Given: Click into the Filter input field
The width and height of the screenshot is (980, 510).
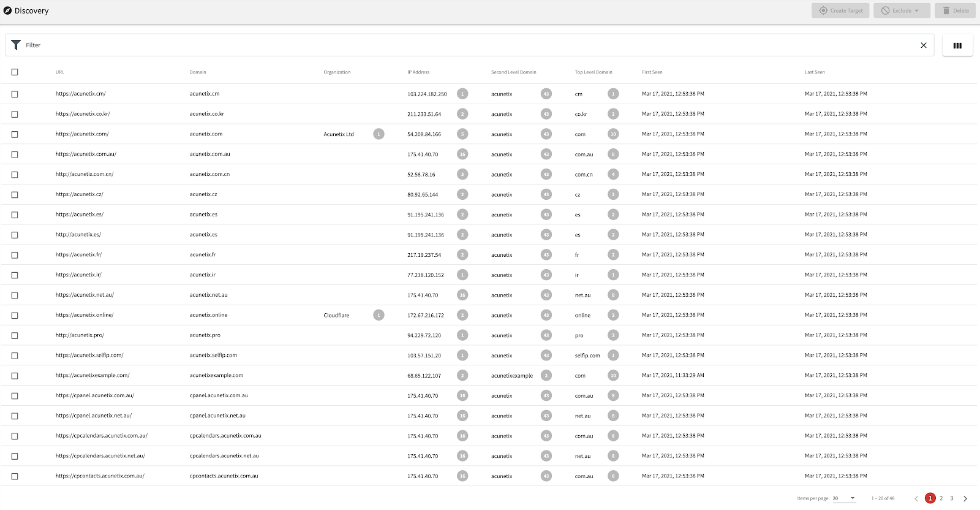Looking at the screenshot, I should click(x=470, y=45).
